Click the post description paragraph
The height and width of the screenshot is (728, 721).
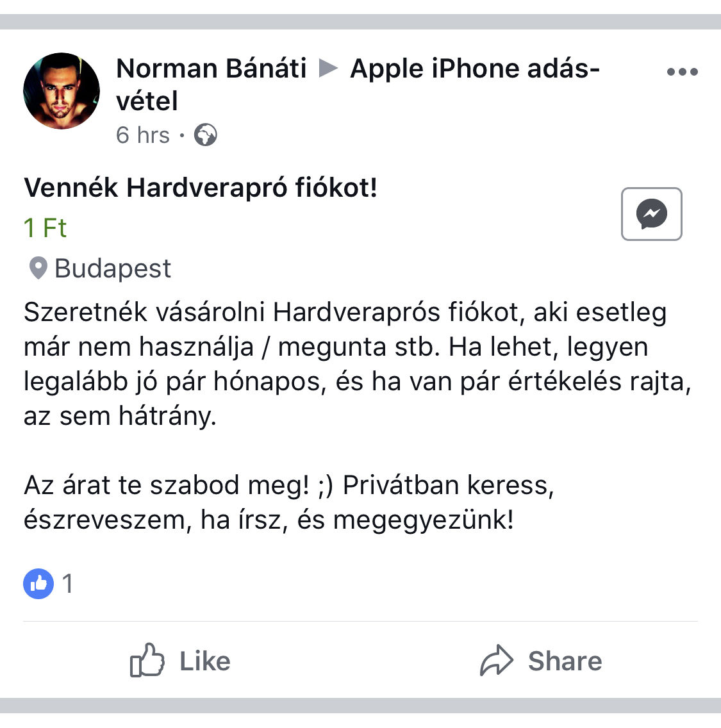(x=358, y=364)
